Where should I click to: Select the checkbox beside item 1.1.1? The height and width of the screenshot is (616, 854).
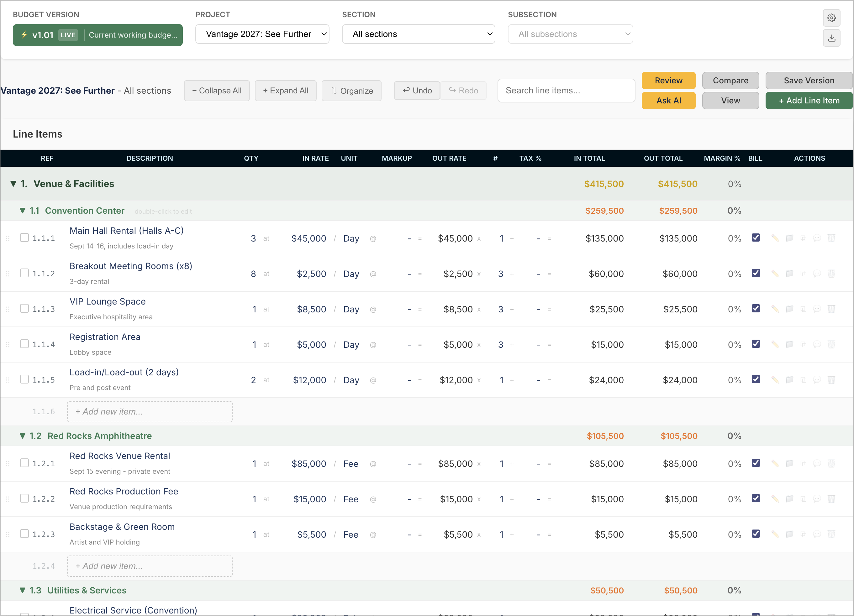(24, 238)
